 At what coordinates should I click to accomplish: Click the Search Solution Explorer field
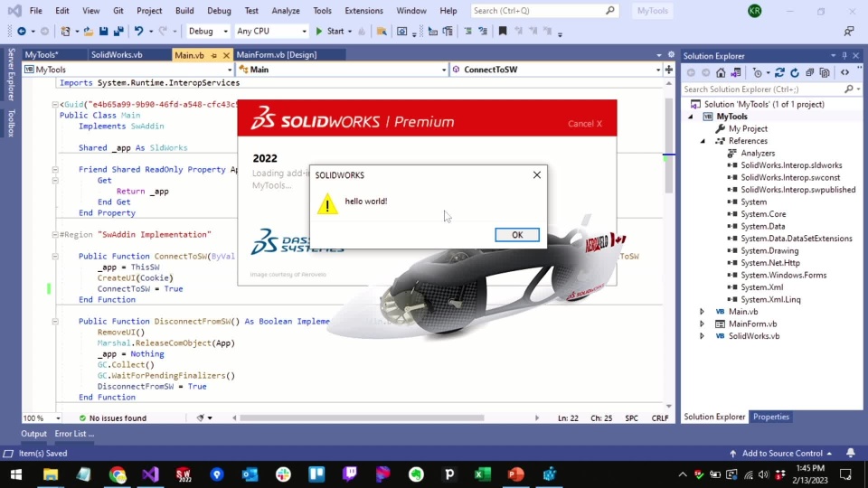[771, 89]
